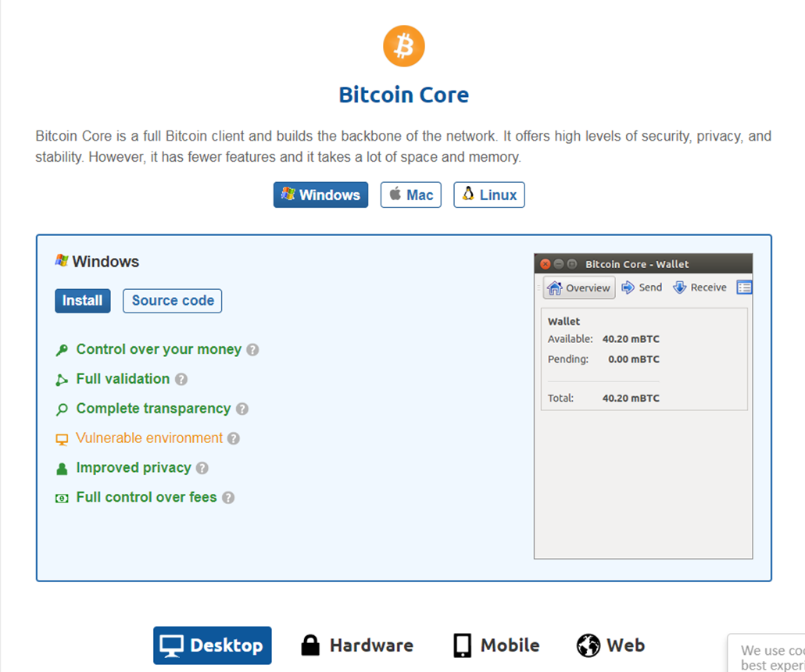Show help for Vulnerable environment
Screen dimensions: 805x672
pos(234,438)
